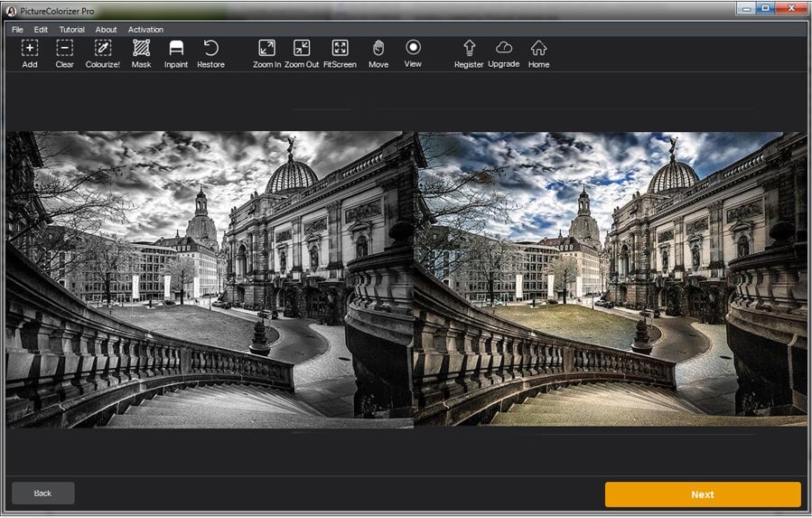Screen dimensions: 812x518
Task: Open the File menu
Action: (17, 30)
